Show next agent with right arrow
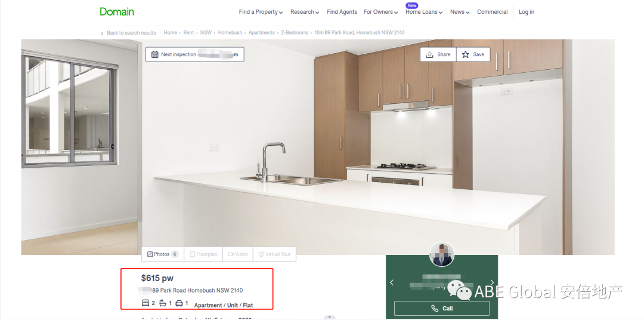 [492, 282]
